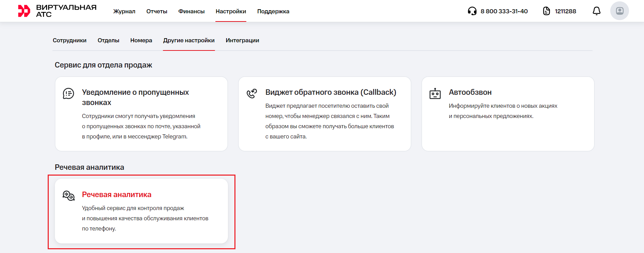Open the red Речевая аналитика link
This screenshot has height=253, width=644.
pyautogui.click(x=117, y=194)
